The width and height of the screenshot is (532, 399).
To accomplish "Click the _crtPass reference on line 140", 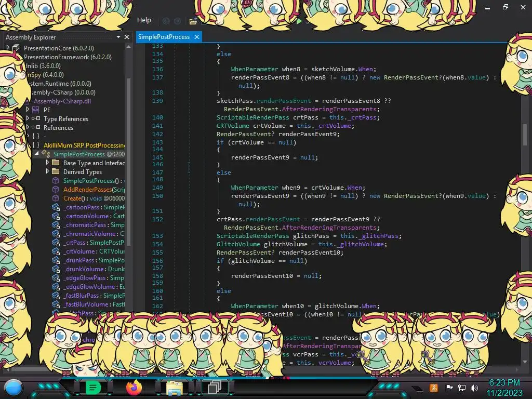I will (x=362, y=117).
